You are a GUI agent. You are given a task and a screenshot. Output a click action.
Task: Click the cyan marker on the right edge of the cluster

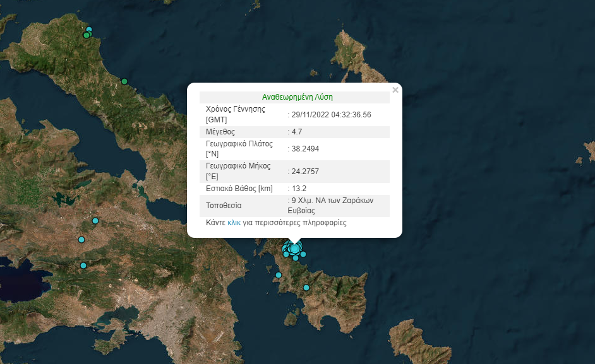303,254
